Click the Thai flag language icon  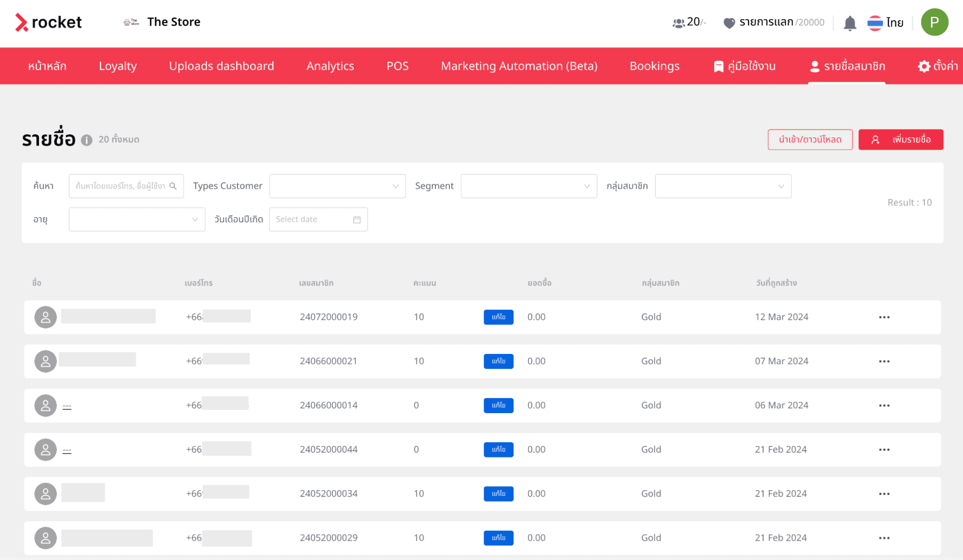[875, 23]
